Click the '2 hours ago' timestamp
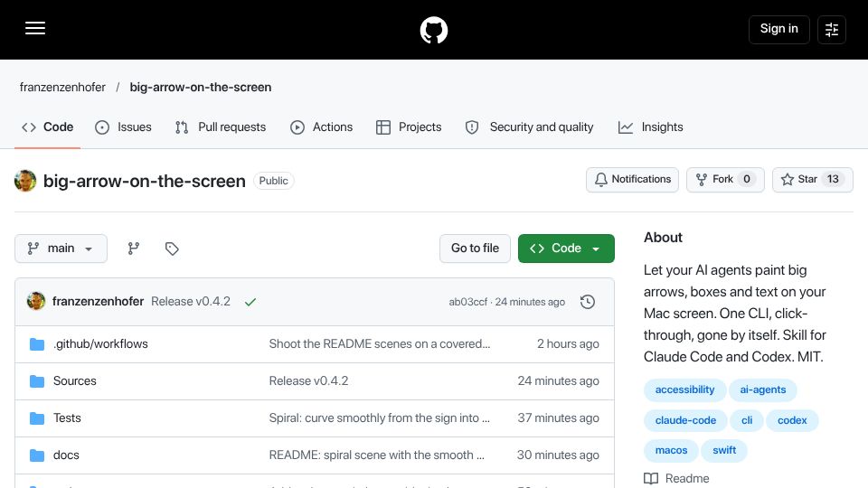The width and height of the screenshot is (868, 488). (x=568, y=344)
